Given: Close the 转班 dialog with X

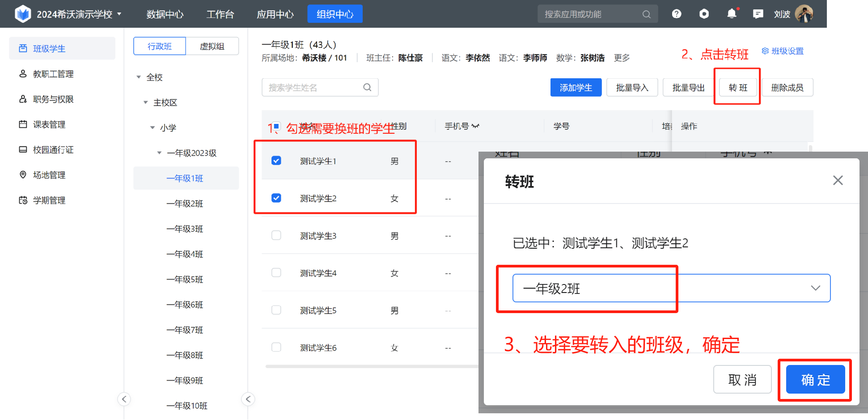Looking at the screenshot, I should 838,180.
